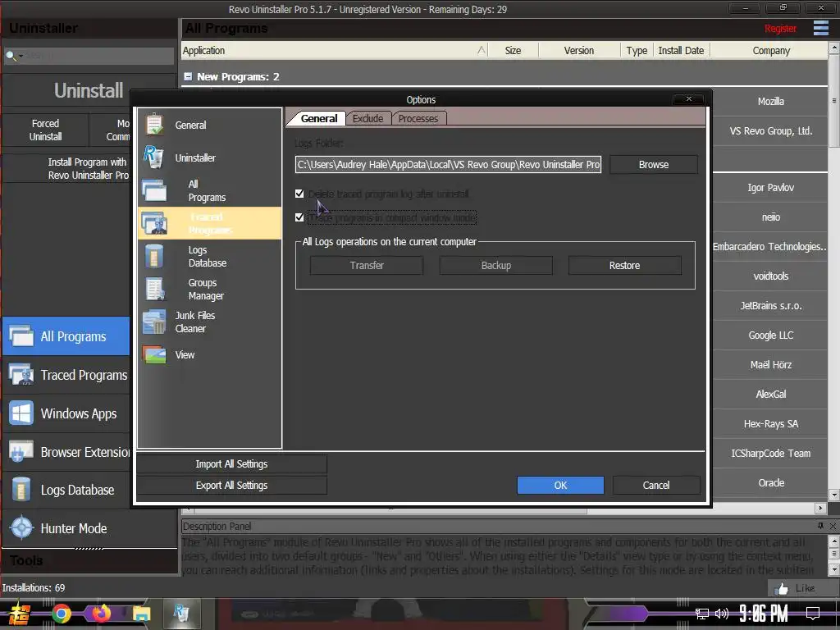
Task: Close the Description Panel
Action: point(833,526)
